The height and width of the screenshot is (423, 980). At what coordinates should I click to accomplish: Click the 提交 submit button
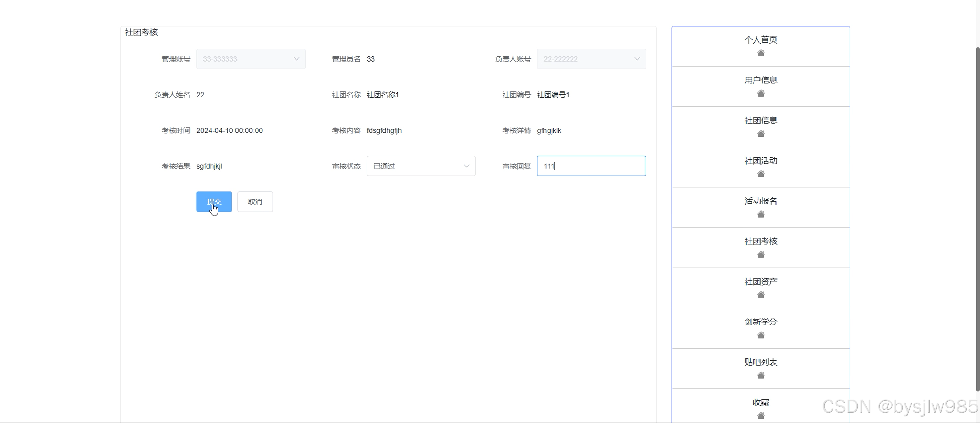(x=214, y=202)
